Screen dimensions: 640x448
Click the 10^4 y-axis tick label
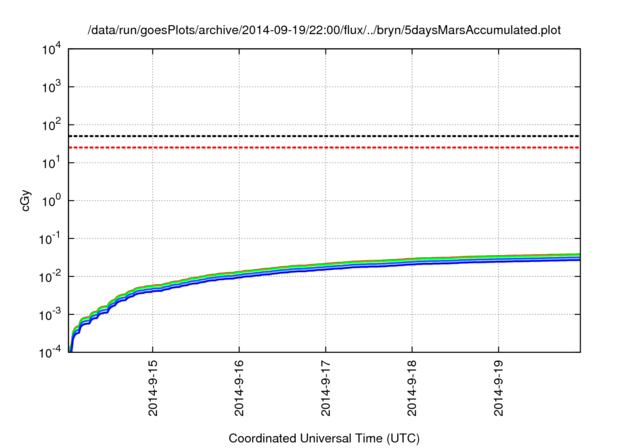[x=51, y=49]
